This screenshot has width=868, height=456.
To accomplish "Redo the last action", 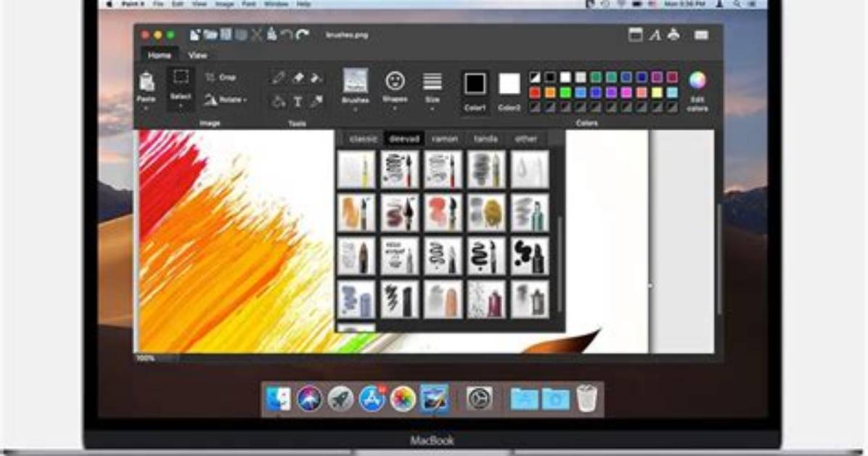I will (x=302, y=35).
